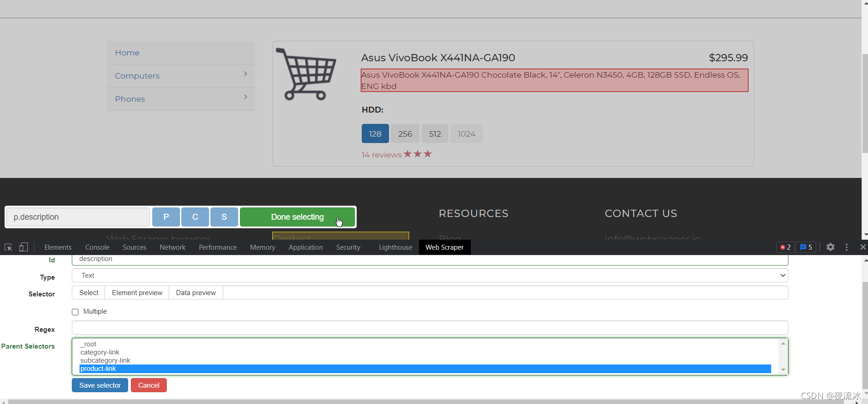Switch to the Console tab
The image size is (868, 404).
point(97,247)
